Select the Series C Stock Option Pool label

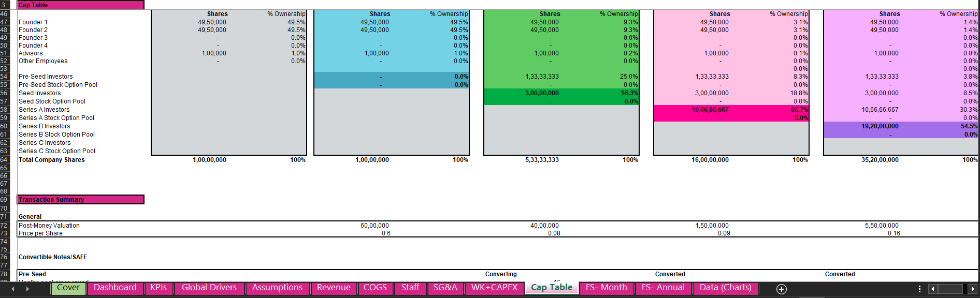[x=57, y=151]
